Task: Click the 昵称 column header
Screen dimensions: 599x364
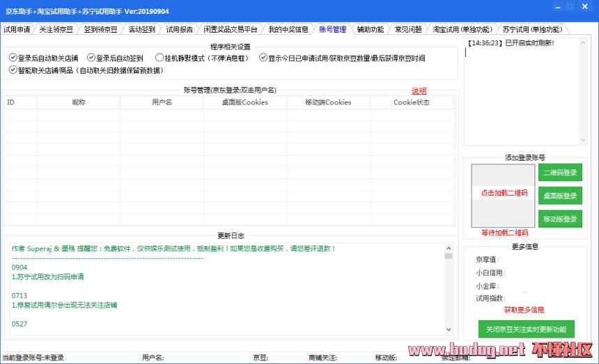Action: [79, 102]
